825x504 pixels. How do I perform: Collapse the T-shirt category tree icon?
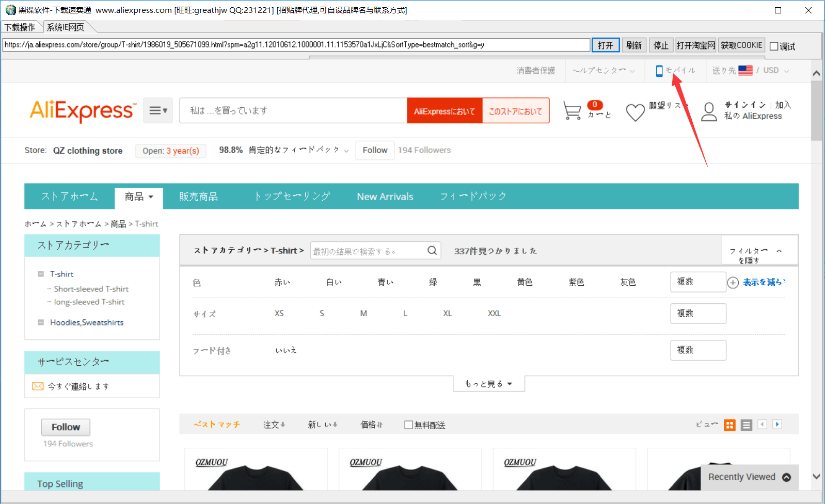click(41, 274)
